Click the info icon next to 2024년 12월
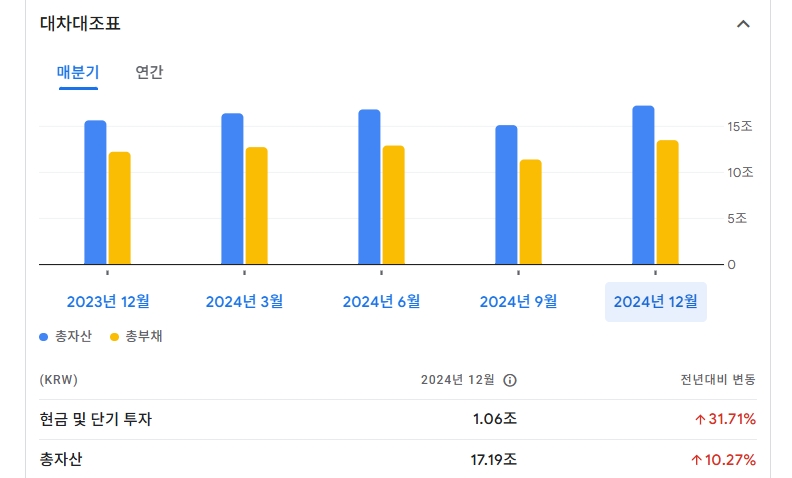This screenshot has width=792, height=478. (510, 380)
